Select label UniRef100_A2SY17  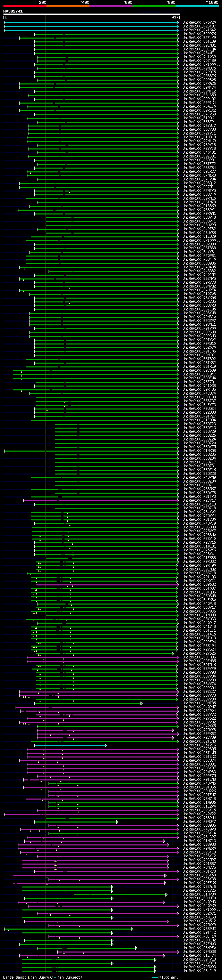click(x=199, y=501)
